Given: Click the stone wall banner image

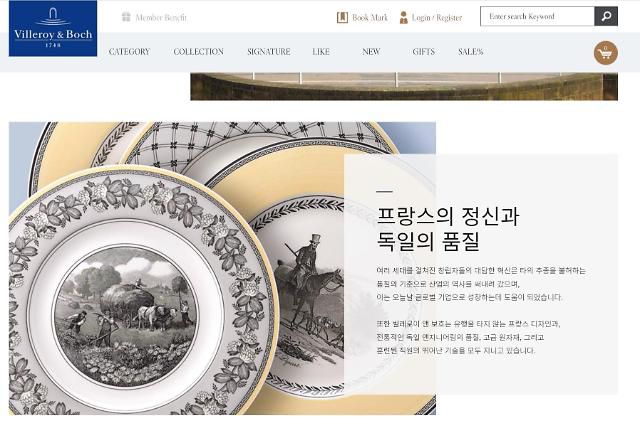Looking at the screenshot, I should [x=404, y=86].
